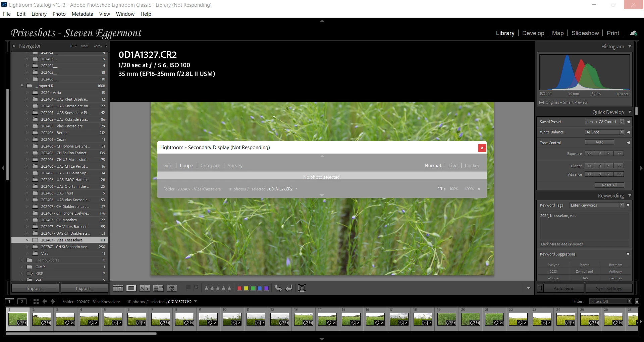Apply the red color label
644x342 pixels.
[x=239, y=288]
